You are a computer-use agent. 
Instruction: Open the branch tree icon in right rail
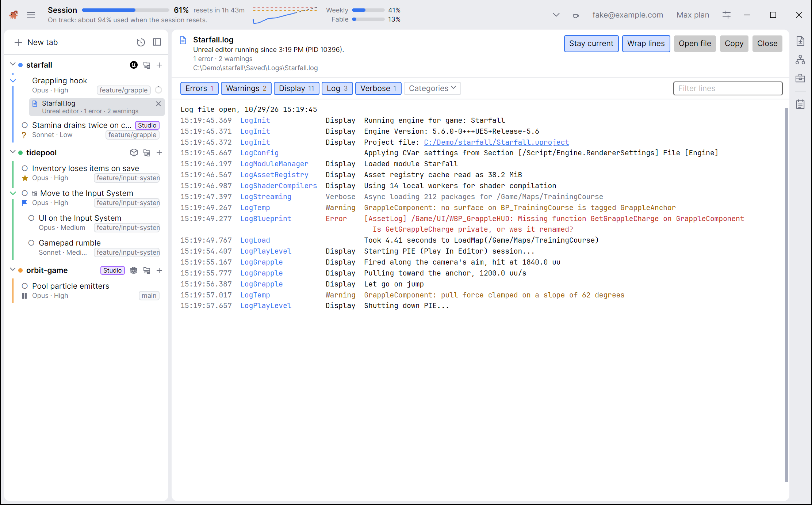pyautogui.click(x=800, y=60)
